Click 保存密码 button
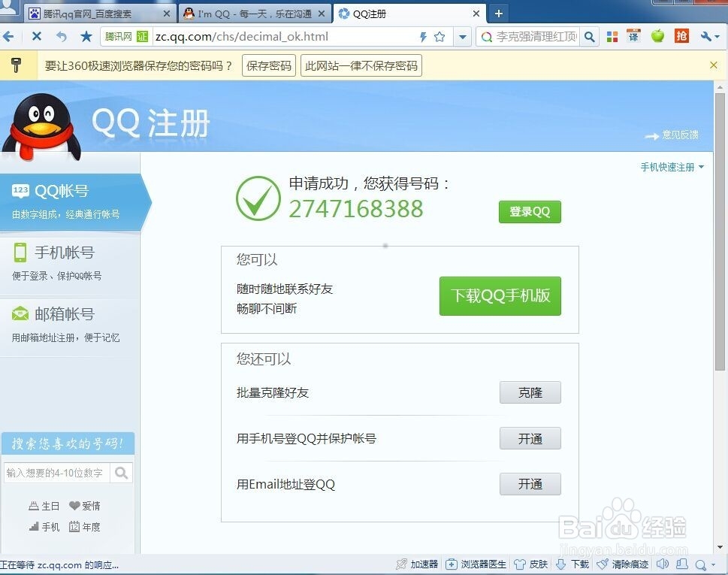Screen dimensions: 728x575 [269, 65]
